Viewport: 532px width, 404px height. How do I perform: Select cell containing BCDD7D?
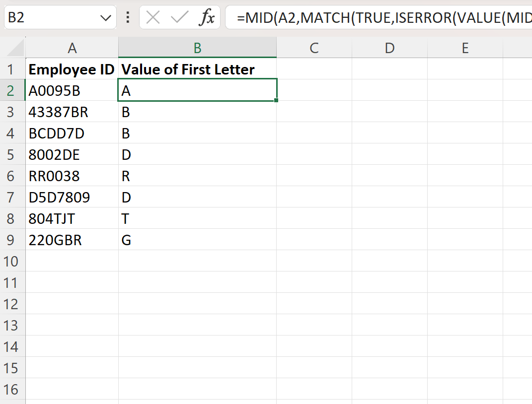[x=72, y=133]
